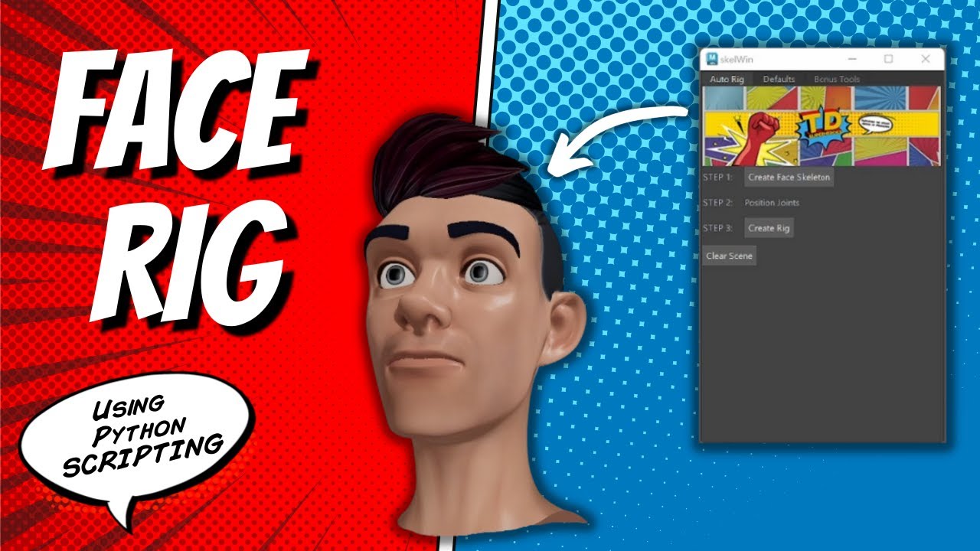Close the skelWin window
The height and width of the screenshot is (551, 980).
pyautogui.click(x=925, y=59)
